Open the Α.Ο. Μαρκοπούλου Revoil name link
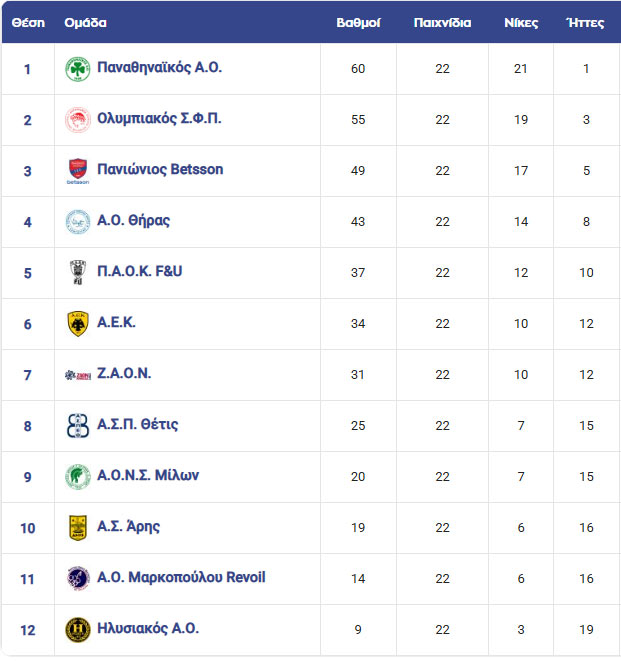Screen dimensions: 621x661 pos(181,577)
